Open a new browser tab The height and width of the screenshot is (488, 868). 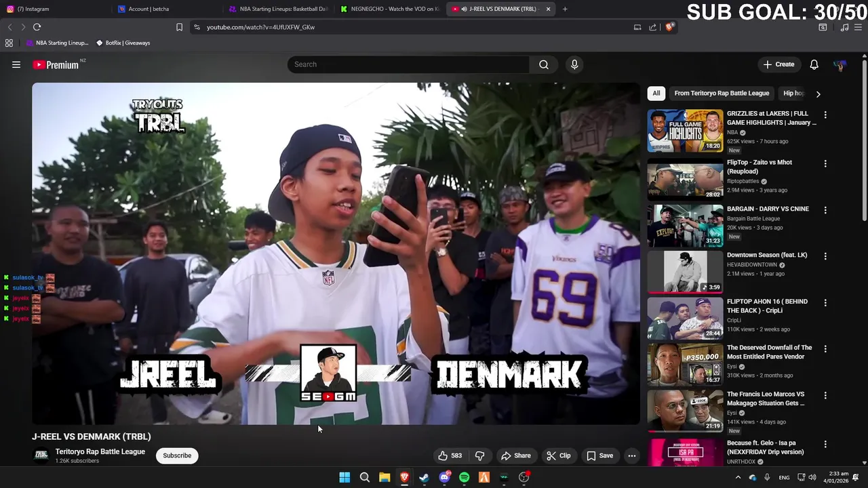[x=565, y=9]
